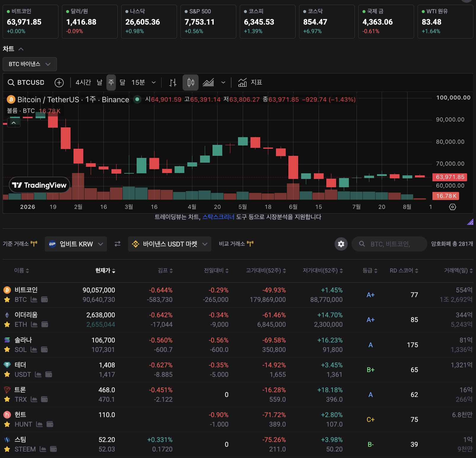This screenshot has width=476, height=458.
Task: Swap exchanges with the arrows icon
Action: coord(118,244)
